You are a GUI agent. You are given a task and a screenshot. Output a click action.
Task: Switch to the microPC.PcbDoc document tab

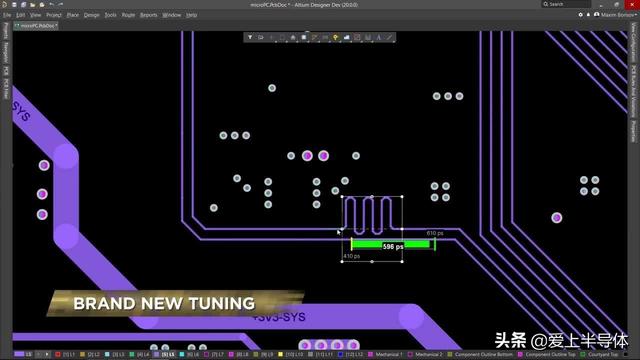click(36, 25)
